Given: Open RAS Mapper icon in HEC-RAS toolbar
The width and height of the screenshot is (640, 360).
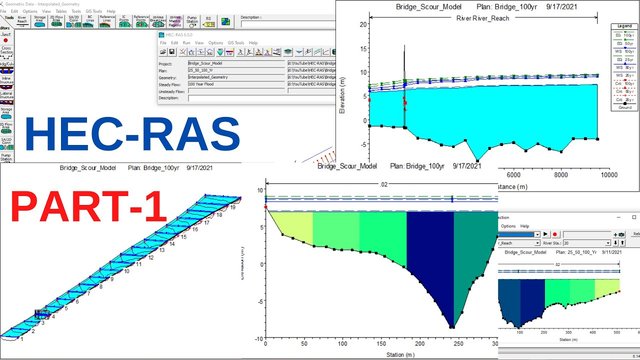Looking at the screenshot, I should [288, 52].
